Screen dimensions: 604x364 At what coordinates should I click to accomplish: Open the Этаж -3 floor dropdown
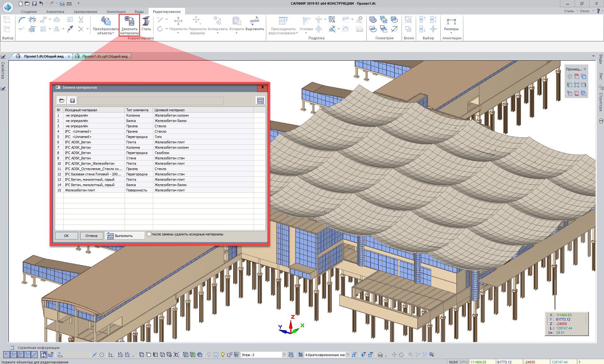pos(284,355)
